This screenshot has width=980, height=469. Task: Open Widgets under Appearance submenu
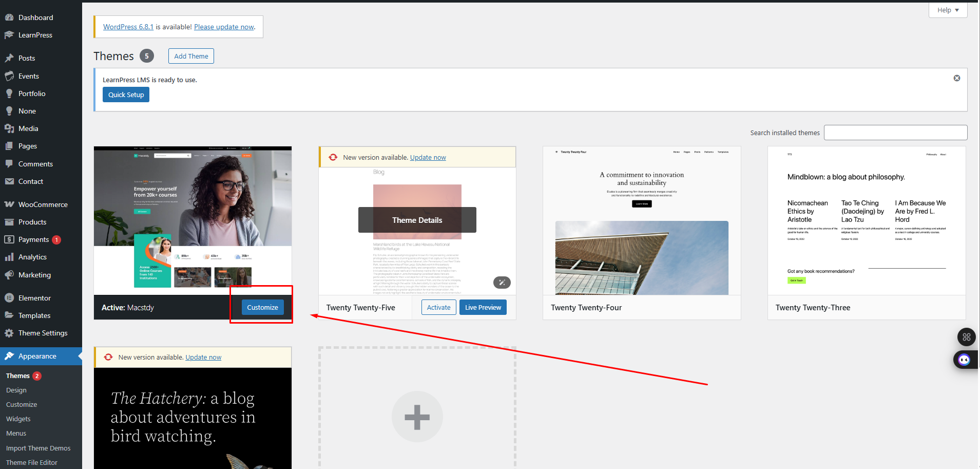point(18,419)
